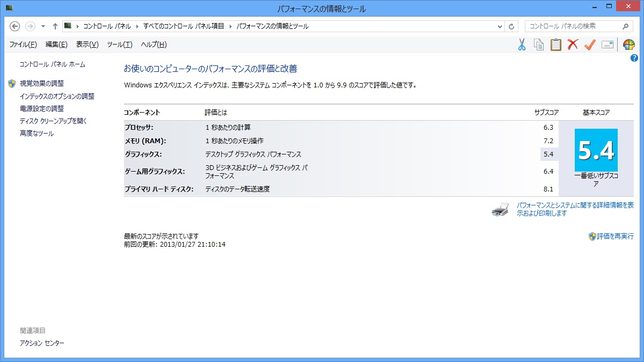The image size is (644, 362).
Task: Click パフォーマンスとシステムに関する詳細情報 print link
Action: pyautogui.click(x=575, y=209)
